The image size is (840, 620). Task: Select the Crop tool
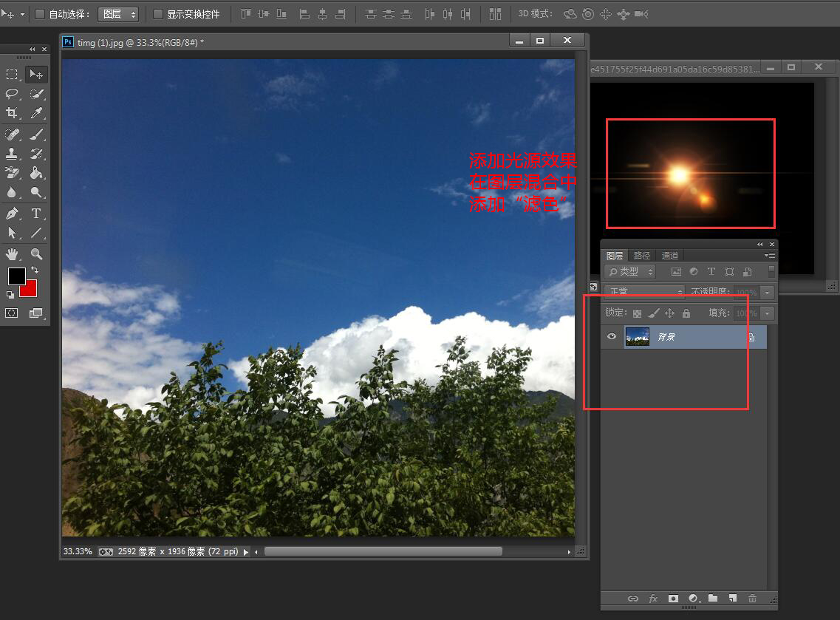point(12,113)
